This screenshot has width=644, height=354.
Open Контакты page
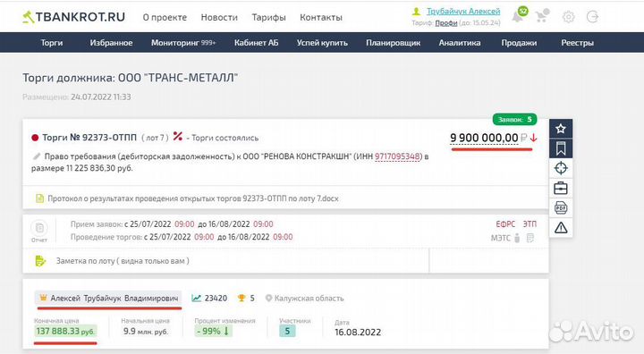point(321,17)
